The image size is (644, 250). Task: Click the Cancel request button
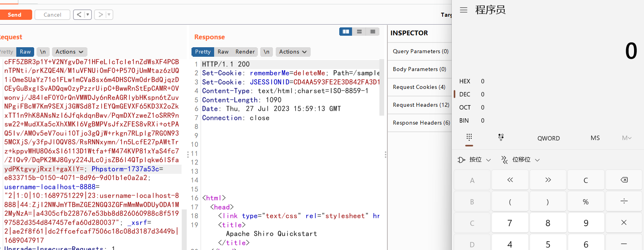(x=52, y=15)
